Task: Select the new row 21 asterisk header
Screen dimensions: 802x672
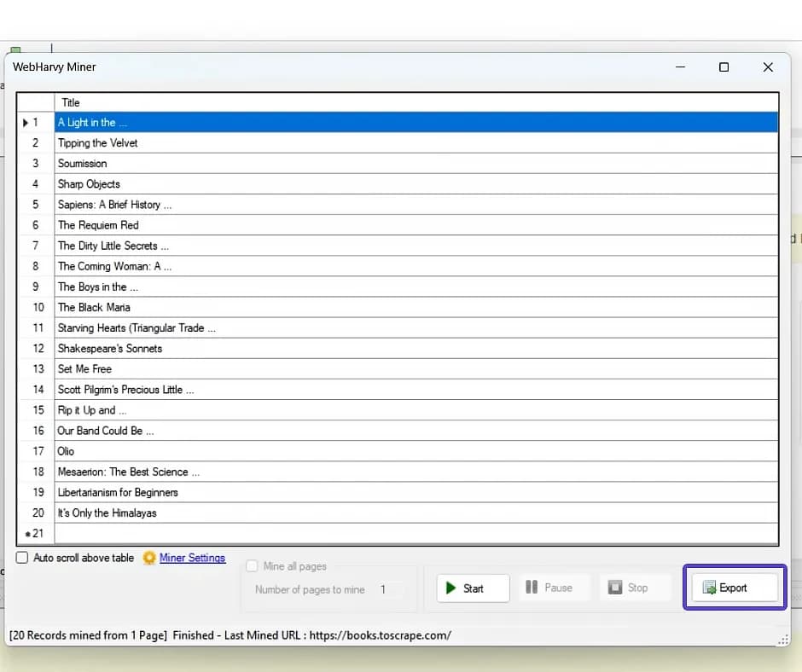Action: coord(35,534)
